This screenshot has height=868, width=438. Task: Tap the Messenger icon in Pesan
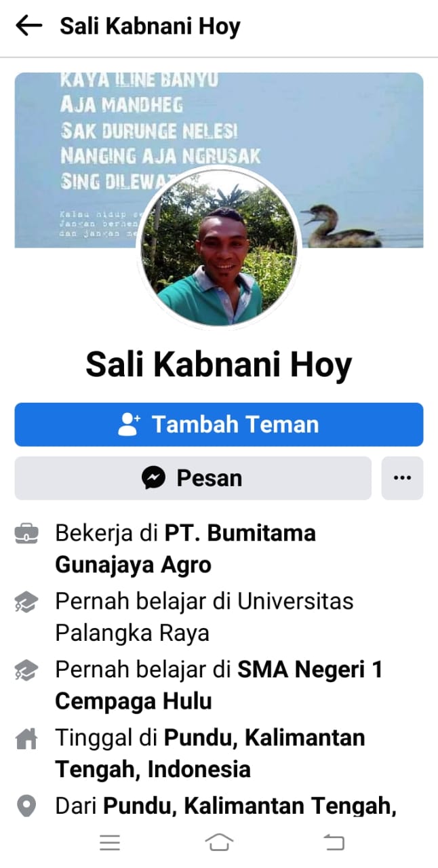click(x=154, y=478)
